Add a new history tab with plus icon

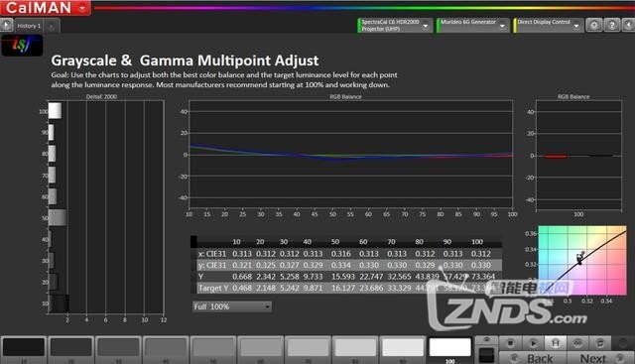[52, 27]
